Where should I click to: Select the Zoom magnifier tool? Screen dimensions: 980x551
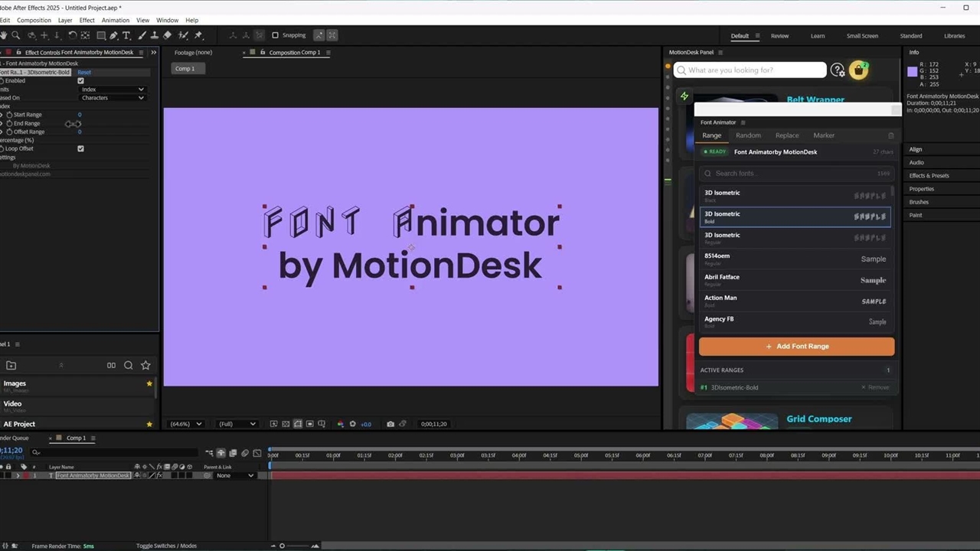[x=17, y=35]
